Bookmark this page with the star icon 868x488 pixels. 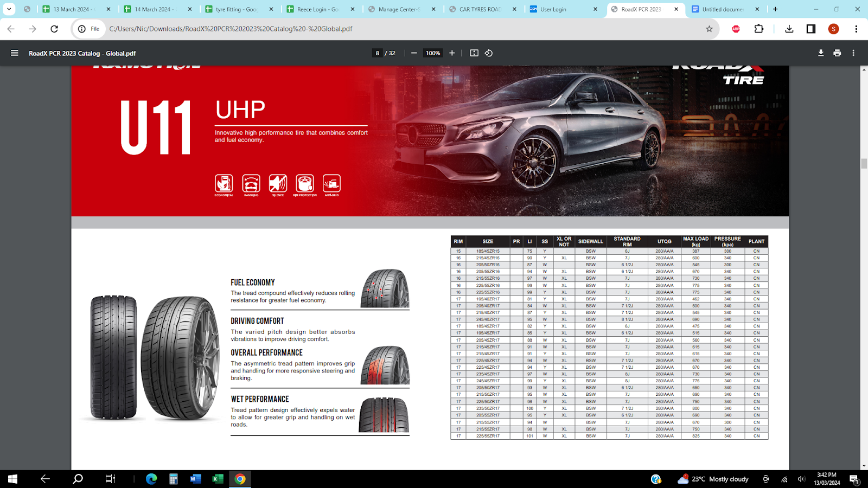(x=709, y=29)
